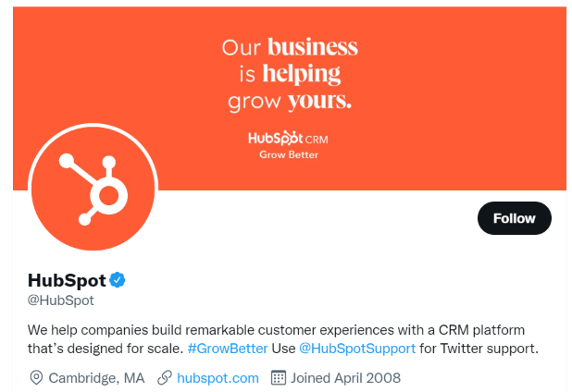The image size is (572, 392).
Task: Click the Grow Better tagline in banner
Action: point(288,154)
